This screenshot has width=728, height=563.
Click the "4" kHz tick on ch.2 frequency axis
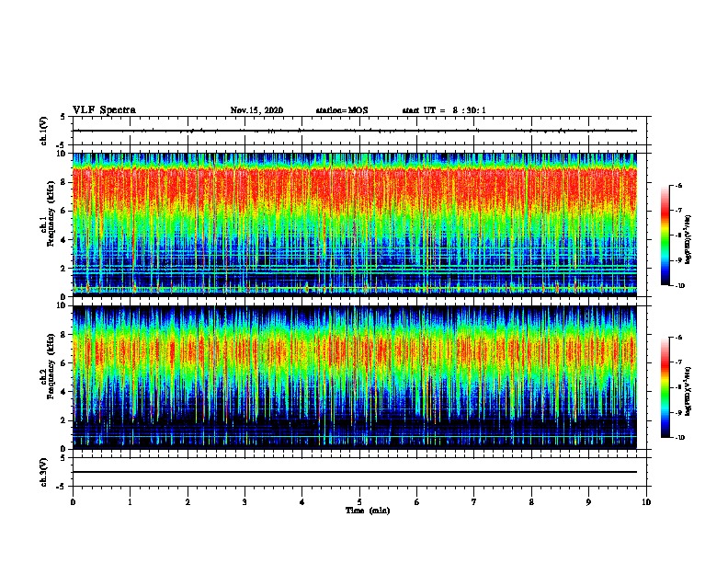click(x=64, y=392)
